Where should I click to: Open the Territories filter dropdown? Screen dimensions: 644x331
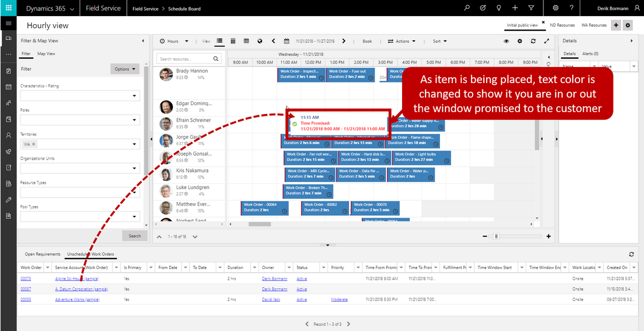[x=133, y=144]
